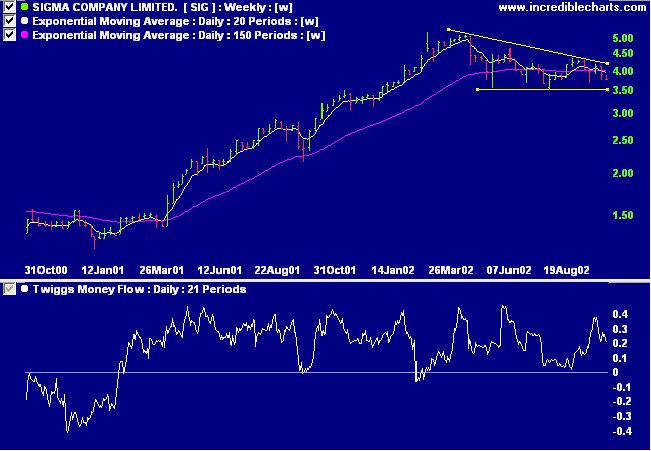Select the SIGMA COMPANY LIMITED legend label

coord(162,7)
